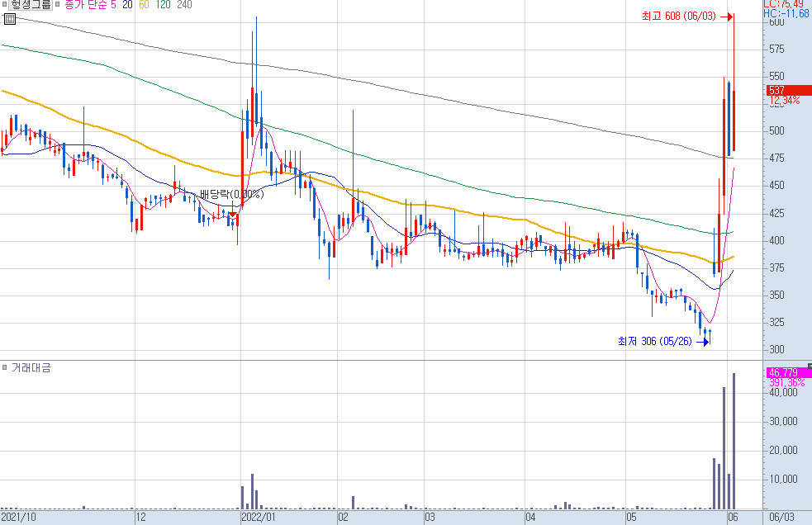This screenshot has height=525, width=812.
Task: Toggle the square next to 거래대금
Action: 5,367
